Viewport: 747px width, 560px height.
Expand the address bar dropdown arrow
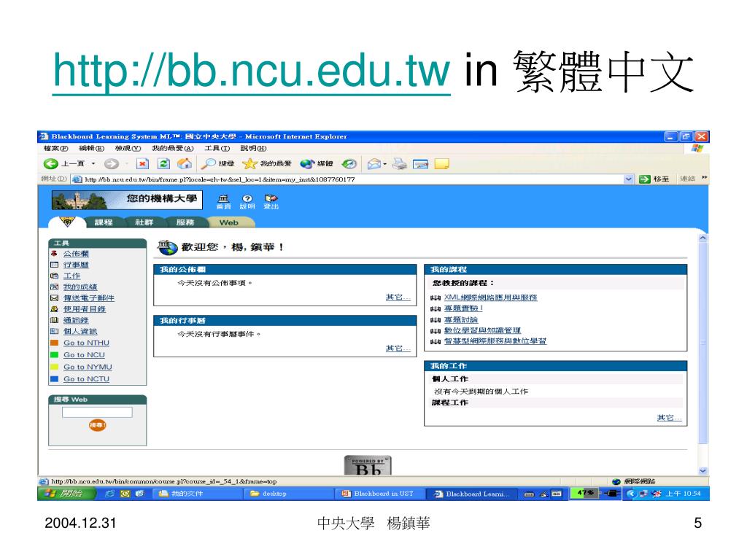[629, 179]
